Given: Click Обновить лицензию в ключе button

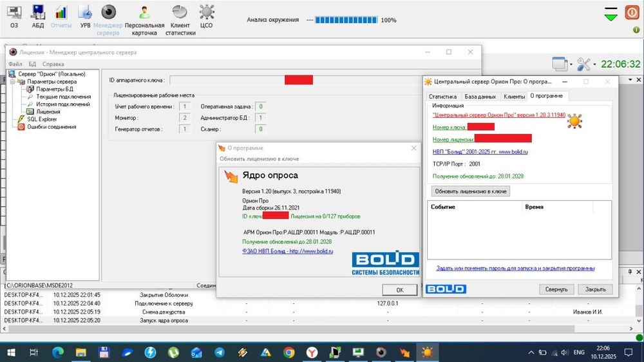Looking at the screenshot, I should [x=471, y=191].
